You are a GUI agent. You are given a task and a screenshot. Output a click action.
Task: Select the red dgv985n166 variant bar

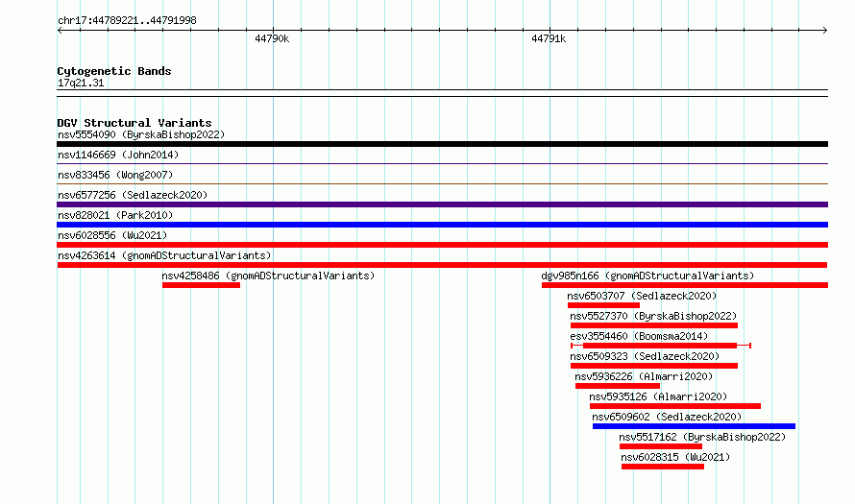click(x=685, y=285)
